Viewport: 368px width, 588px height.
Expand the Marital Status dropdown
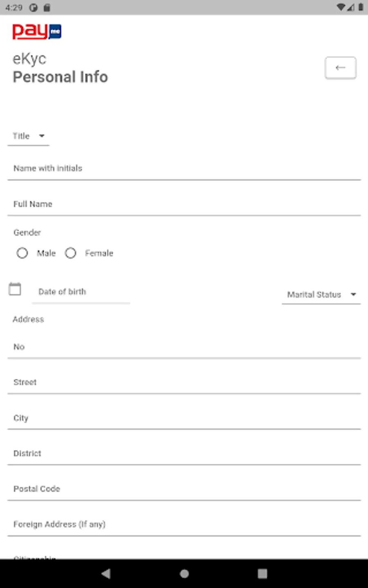tap(321, 294)
